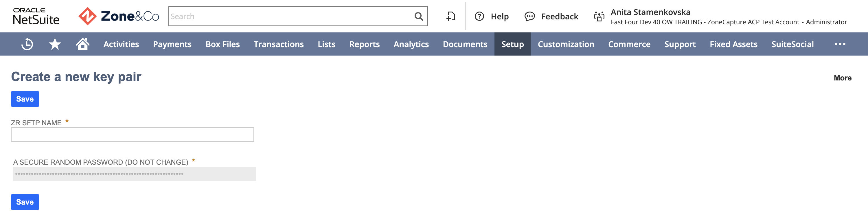Open the Recent Records clock icon
868x213 pixels.
[x=27, y=44]
